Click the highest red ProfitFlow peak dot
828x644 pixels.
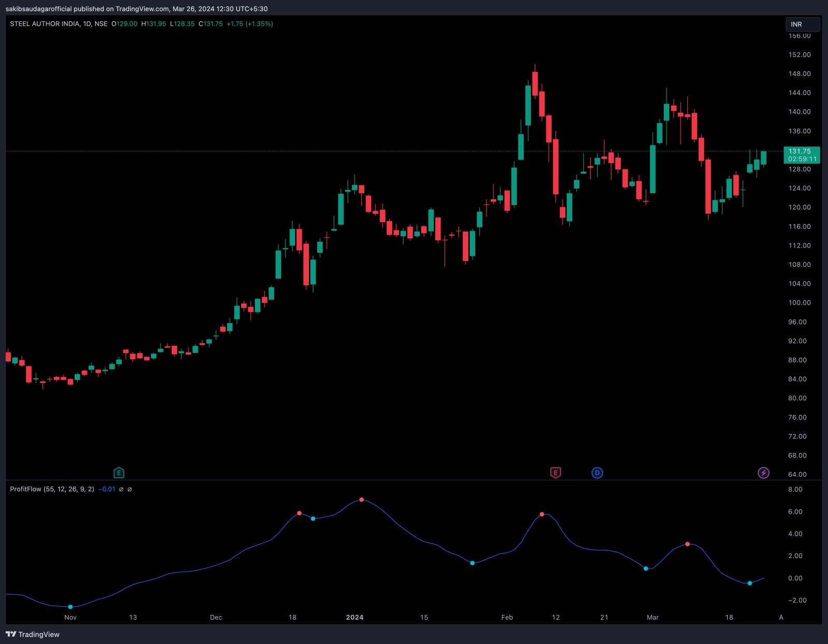coord(362,500)
